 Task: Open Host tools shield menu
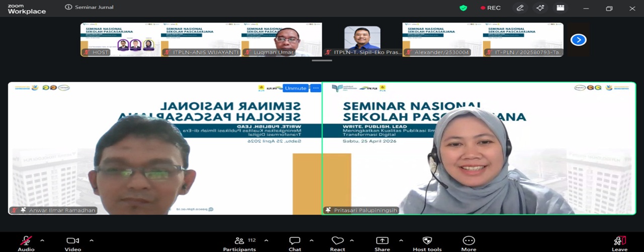point(427,241)
